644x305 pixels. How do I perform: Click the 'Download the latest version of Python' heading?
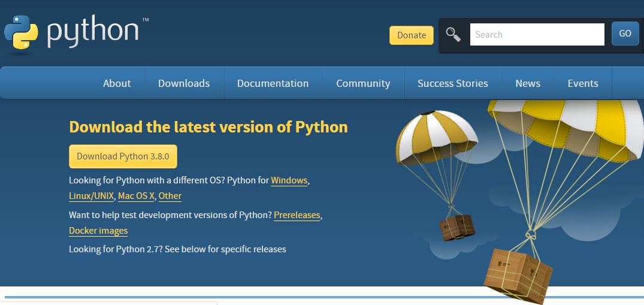(208, 127)
